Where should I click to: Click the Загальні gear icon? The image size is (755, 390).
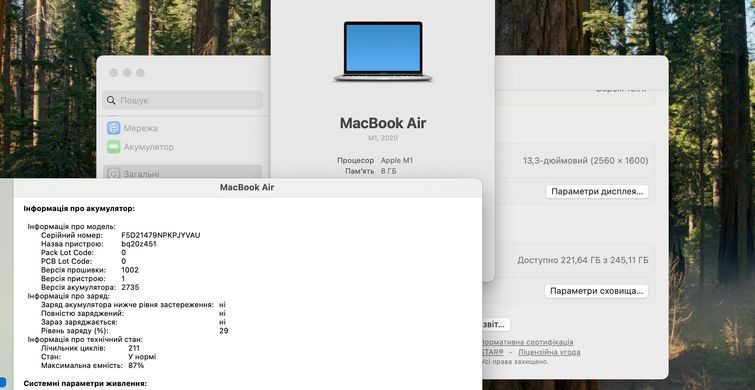(114, 173)
